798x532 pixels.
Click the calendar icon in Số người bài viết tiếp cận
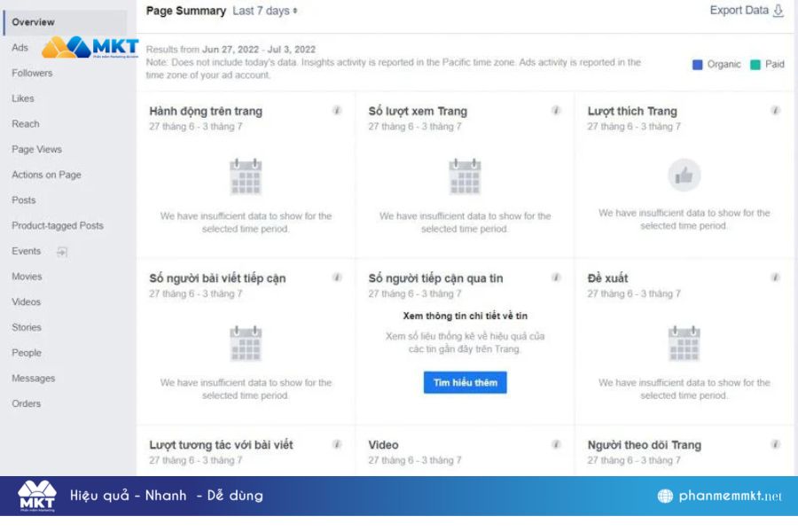pos(246,344)
